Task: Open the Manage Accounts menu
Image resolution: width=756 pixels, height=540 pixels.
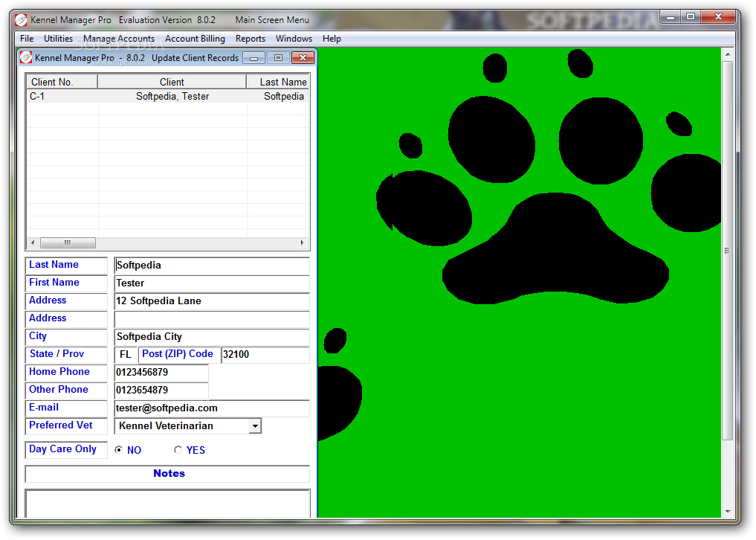Action: pos(119,39)
